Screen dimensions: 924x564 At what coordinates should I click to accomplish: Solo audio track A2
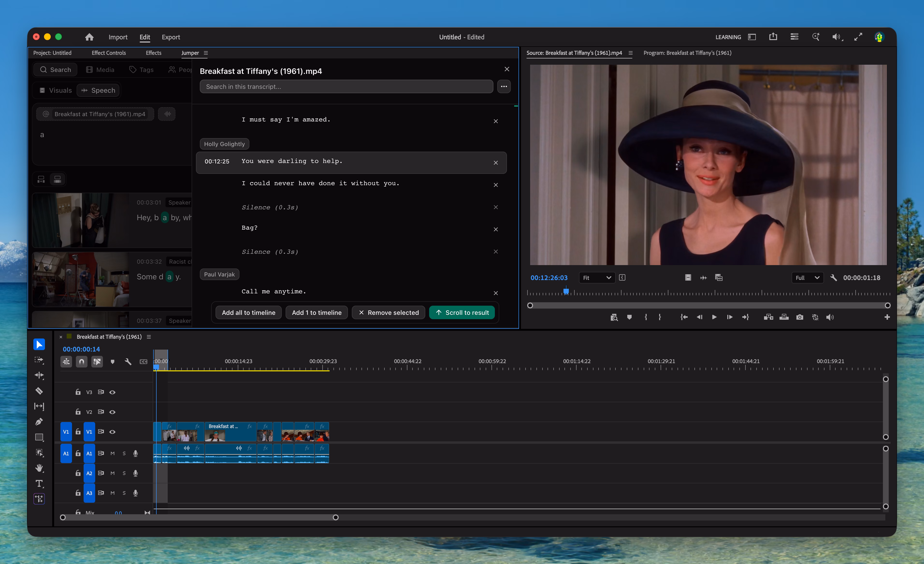click(x=124, y=473)
